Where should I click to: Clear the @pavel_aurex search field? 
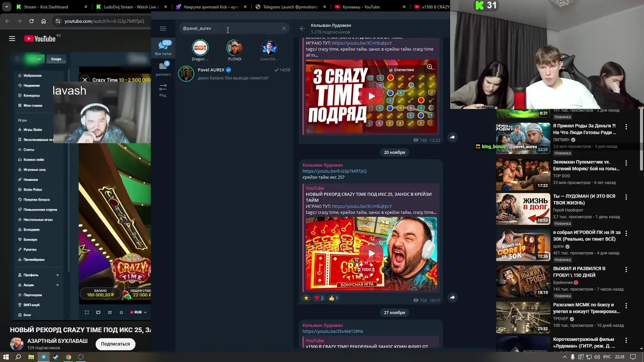(x=284, y=28)
